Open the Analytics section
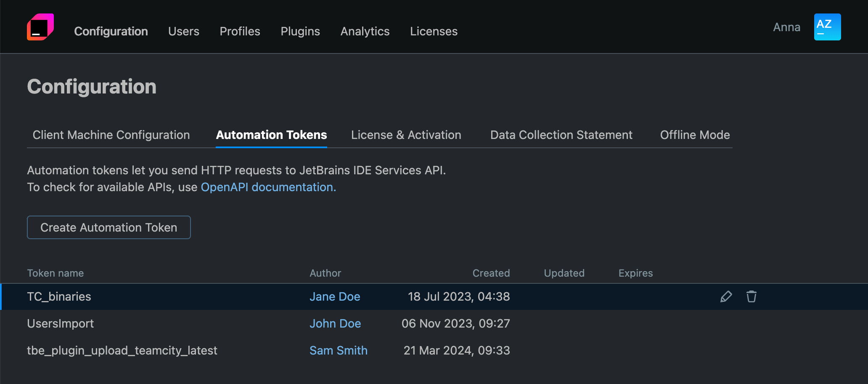This screenshot has height=384, width=868. click(365, 31)
